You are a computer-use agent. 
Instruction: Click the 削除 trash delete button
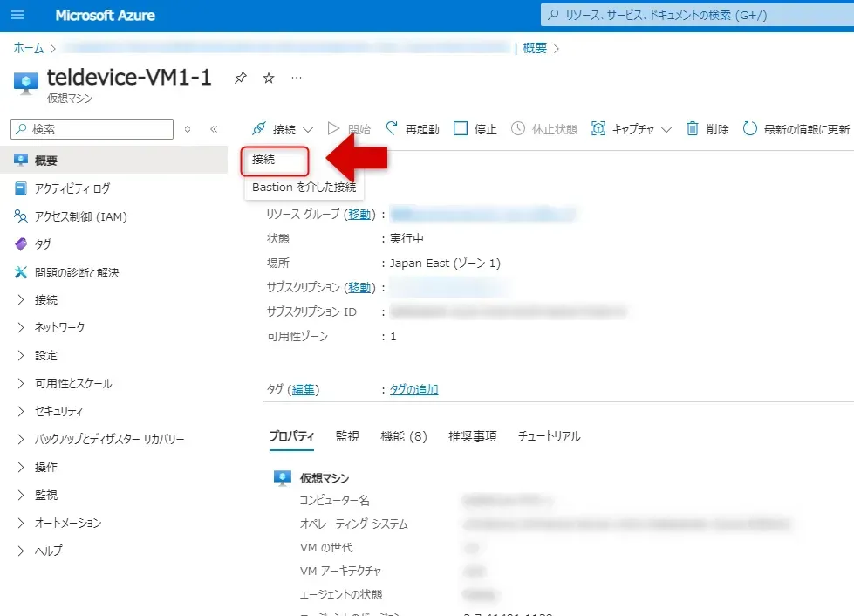click(707, 129)
